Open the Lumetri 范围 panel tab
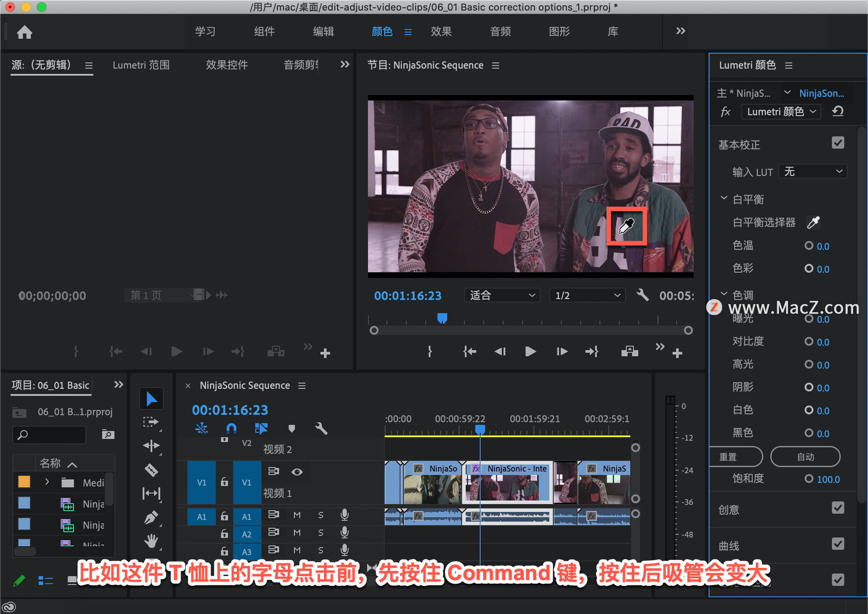This screenshot has width=868, height=614. coord(141,65)
